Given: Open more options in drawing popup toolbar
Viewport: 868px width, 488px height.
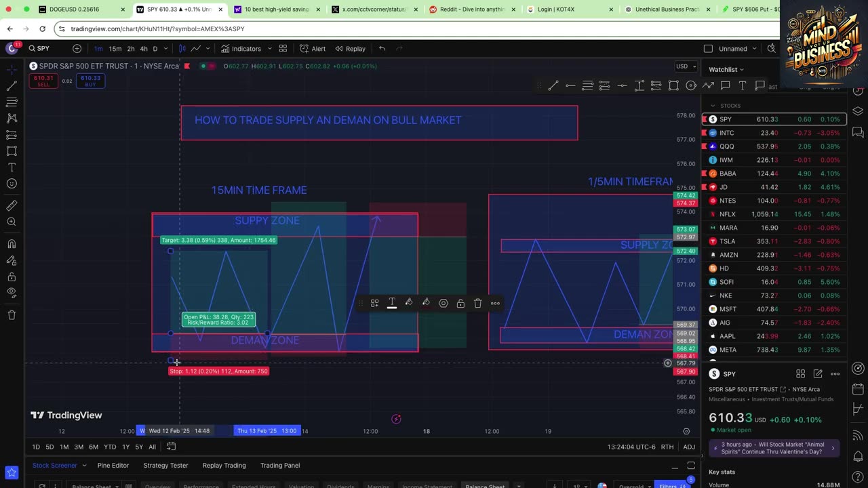Looking at the screenshot, I should click(x=495, y=303).
